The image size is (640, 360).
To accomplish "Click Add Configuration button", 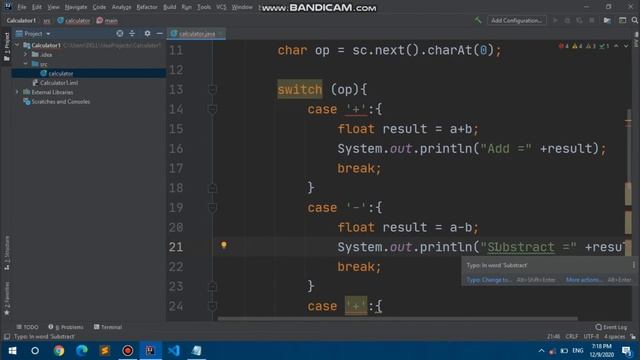I will click(516, 20).
